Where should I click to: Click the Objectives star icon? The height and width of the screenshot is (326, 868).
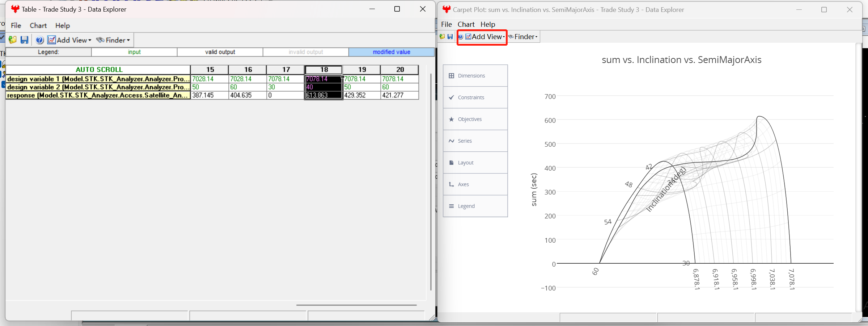[451, 119]
